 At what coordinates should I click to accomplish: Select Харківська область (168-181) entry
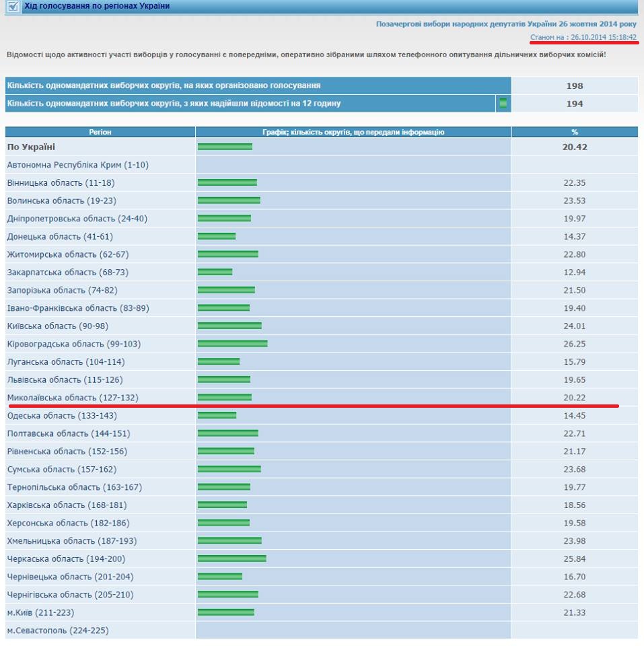tap(67, 505)
